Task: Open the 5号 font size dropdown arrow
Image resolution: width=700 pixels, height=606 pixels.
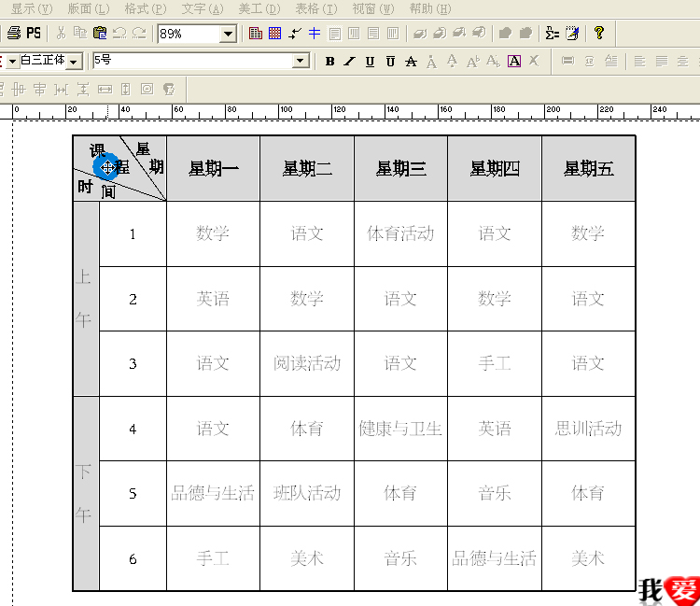Action: pos(301,61)
